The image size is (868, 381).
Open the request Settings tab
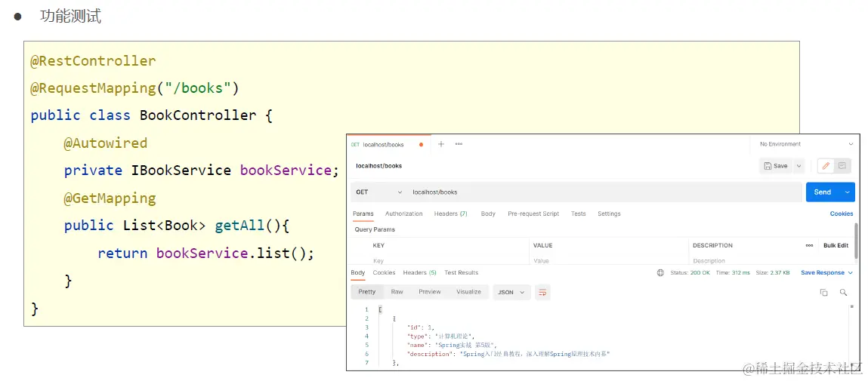click(609, 214)
